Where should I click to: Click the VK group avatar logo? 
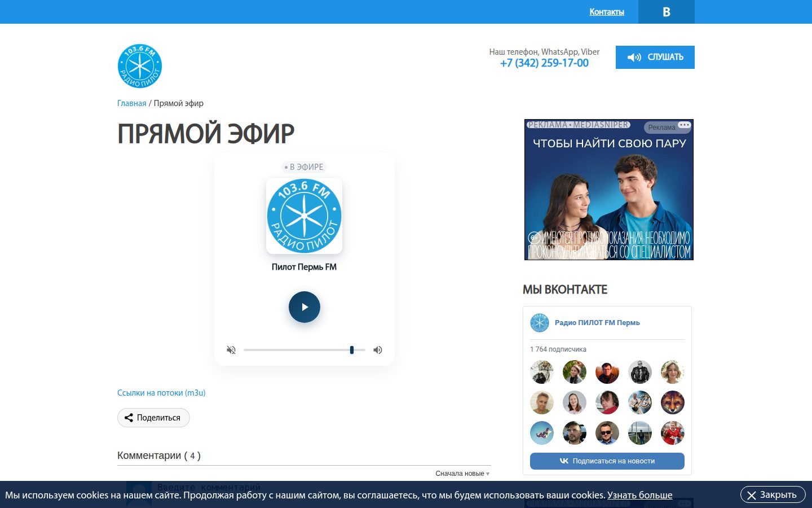(540, 323)
